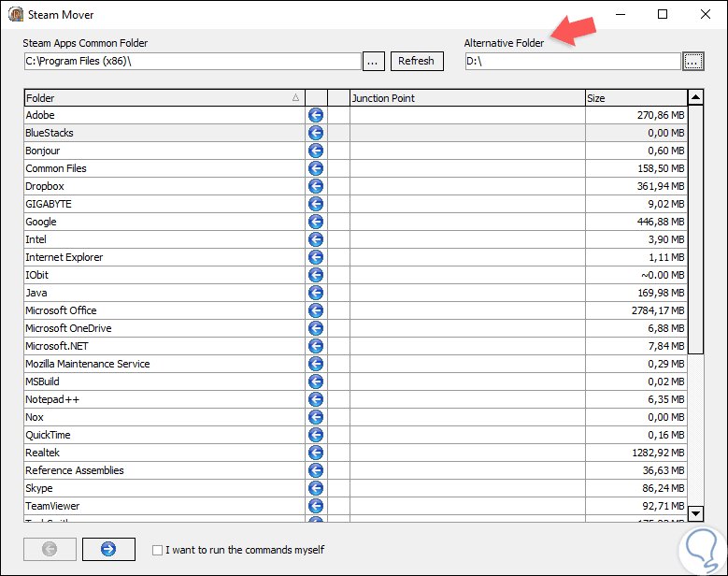Click the Refresh button
Image resolution: width=728 pixels, height=576 pixels.
pyautogui.click(x=417, y=62)
